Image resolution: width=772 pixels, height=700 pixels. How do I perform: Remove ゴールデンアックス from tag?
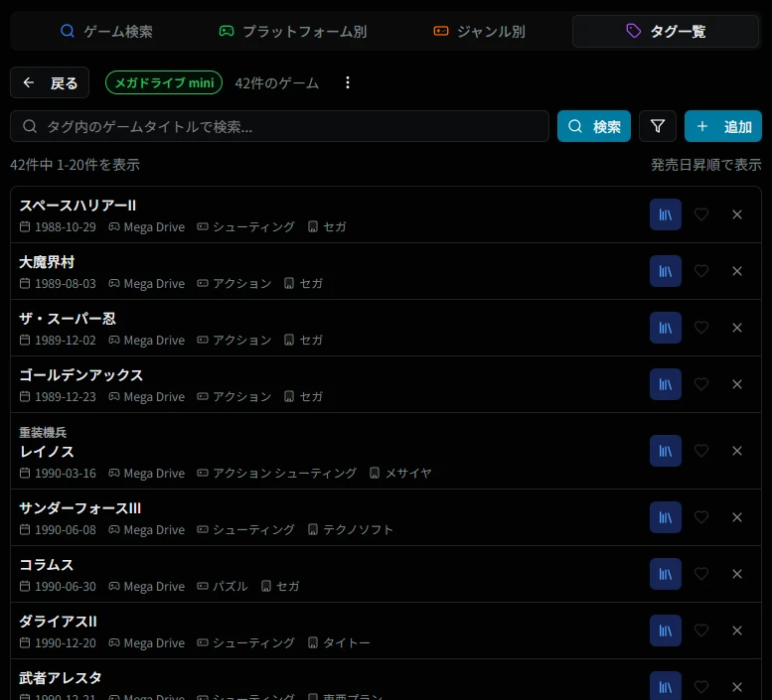tap(737, 384)
